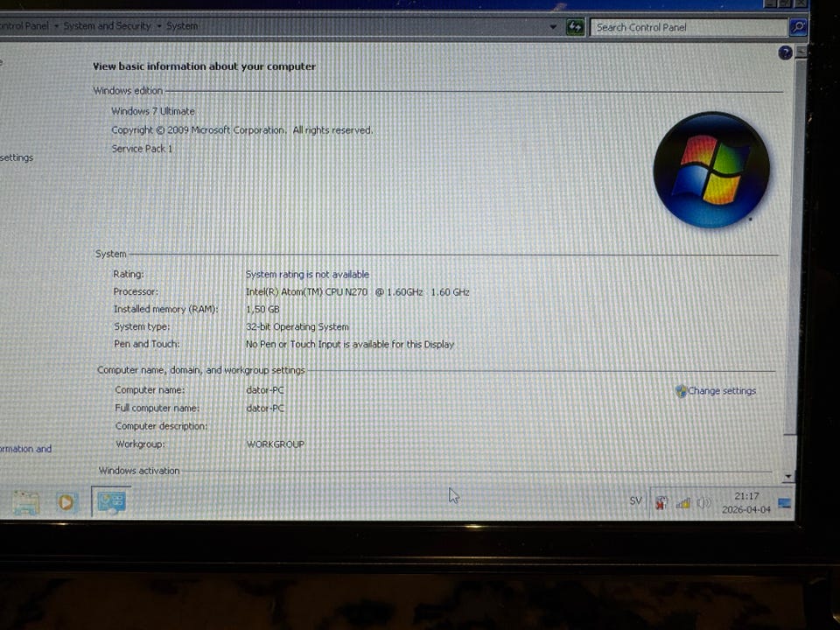This screenshot has height=630, width=840.
Task: Click the SV language indicator
Action: point(635,500)
